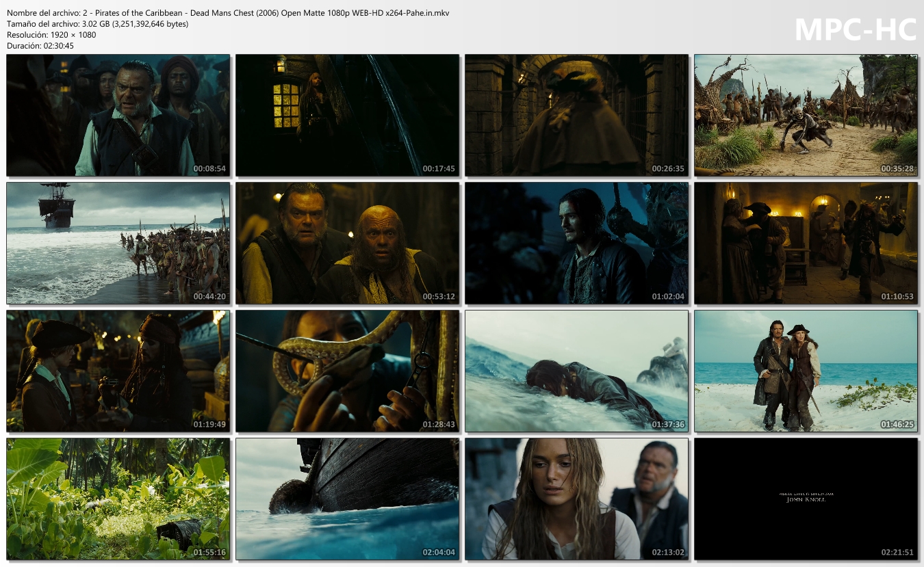The image size is (924, 567).
Task: Click the John Knoll credit text
Action: pos(806,499)
